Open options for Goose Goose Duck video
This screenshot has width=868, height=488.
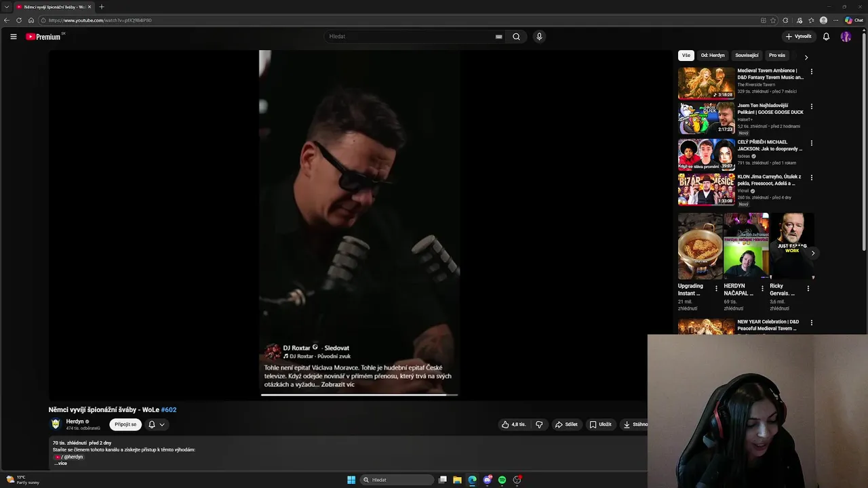click(811, 106)
